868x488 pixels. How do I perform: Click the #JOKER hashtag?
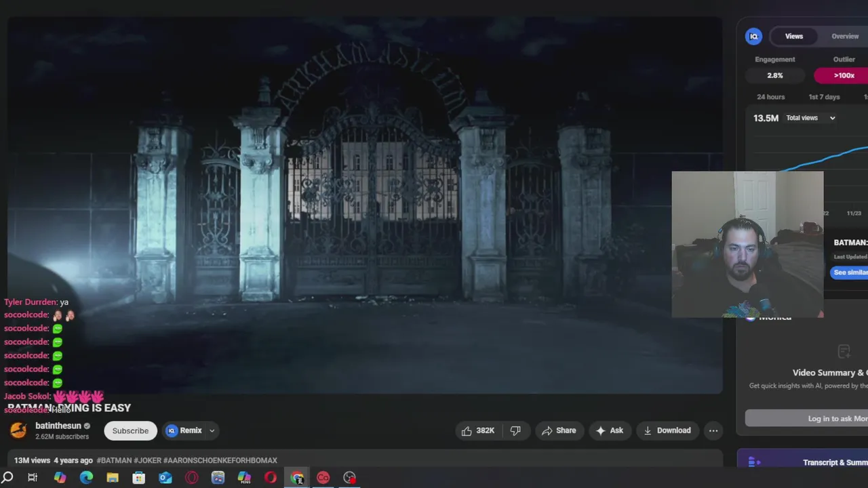(147, 460)
